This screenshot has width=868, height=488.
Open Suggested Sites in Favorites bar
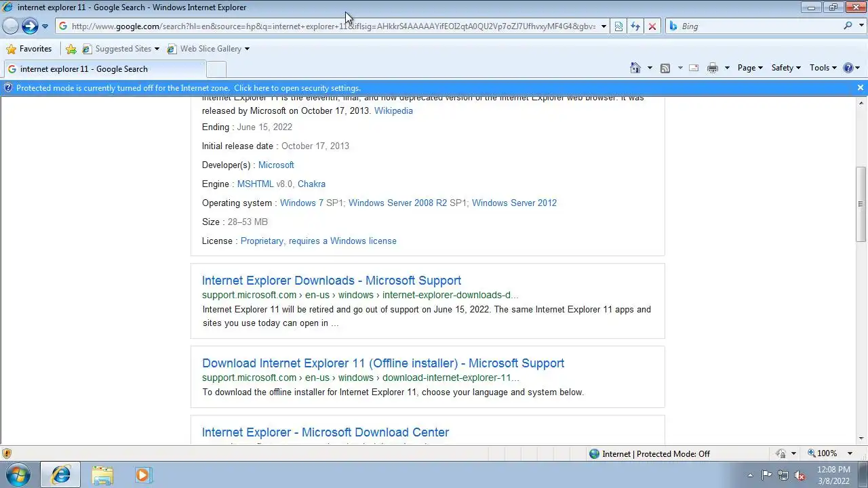point(121,49)
